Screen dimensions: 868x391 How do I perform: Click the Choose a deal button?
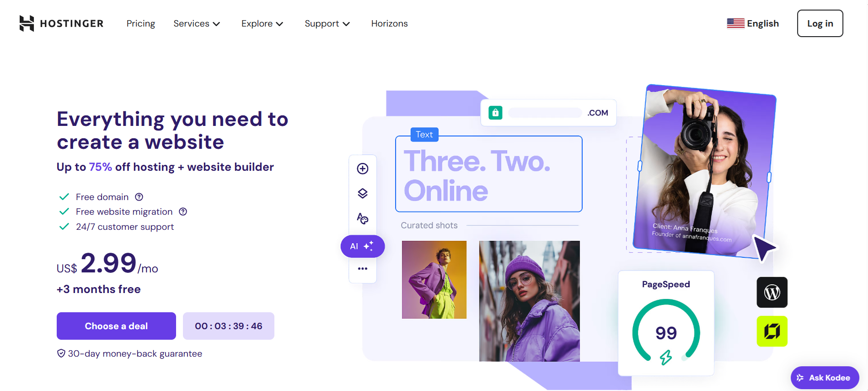[x=116, y=326]
